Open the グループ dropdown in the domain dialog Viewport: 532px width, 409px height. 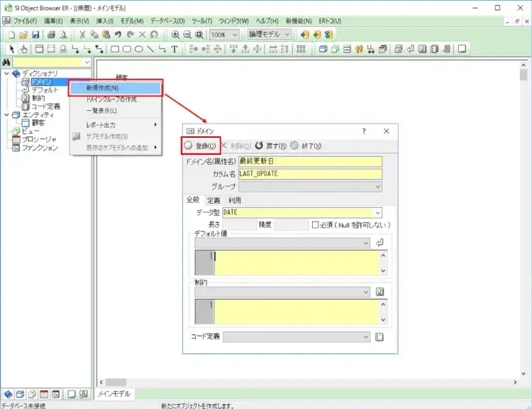point(377,187)
